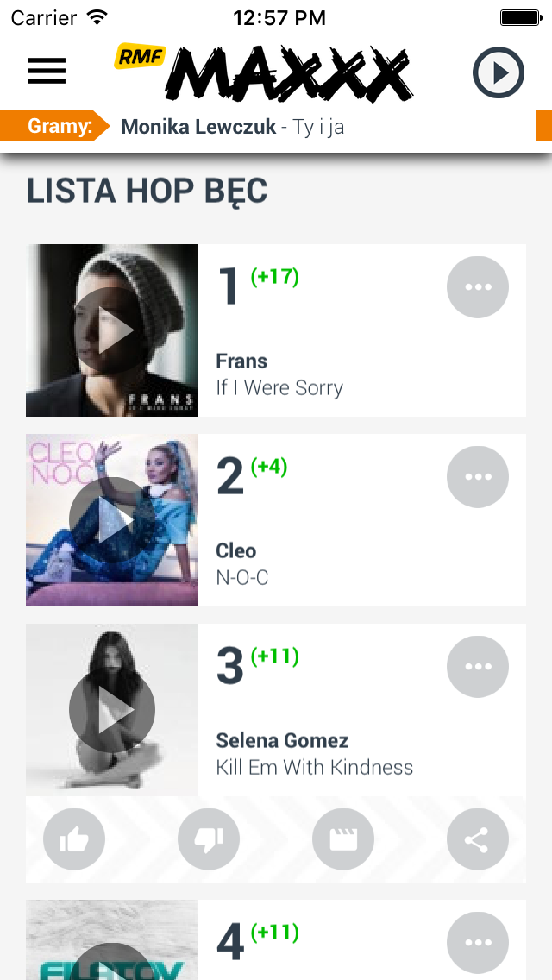Tap the now playing Monika Lewczuk ticker
The height and width of the screenshot is (980, 552).
(x=233, y=127)
